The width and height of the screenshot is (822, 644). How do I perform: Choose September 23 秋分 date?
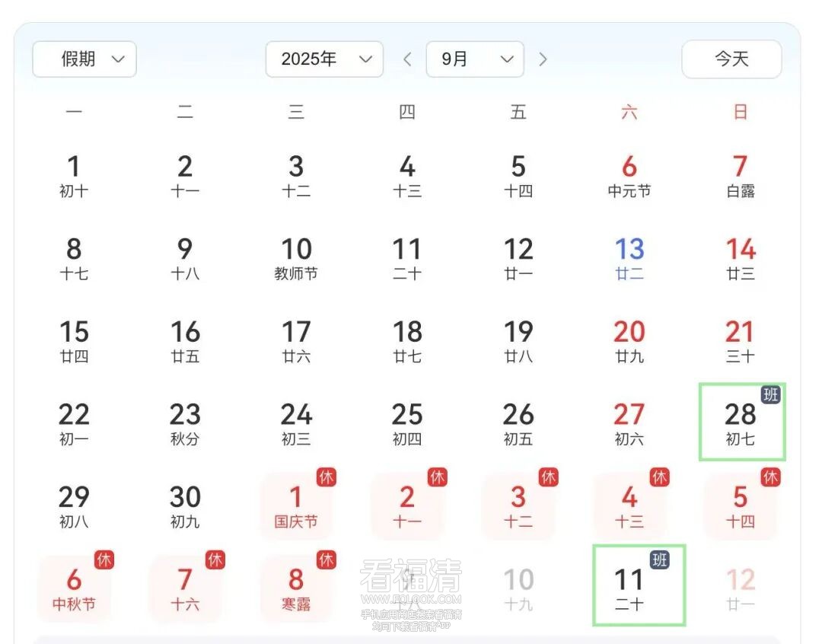(x=185, y=423)
